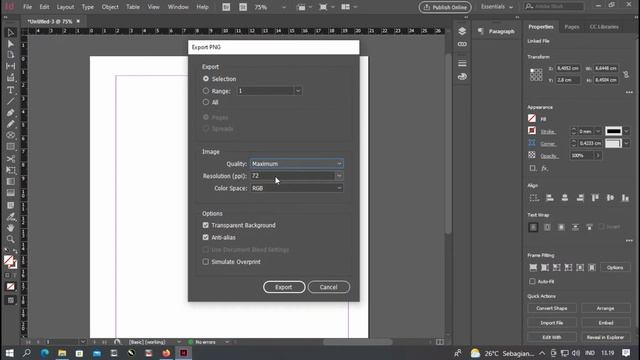Select the Selection tool in the toolbox
The height and width of the screenshot is (360, 640).
pos(11,33)
